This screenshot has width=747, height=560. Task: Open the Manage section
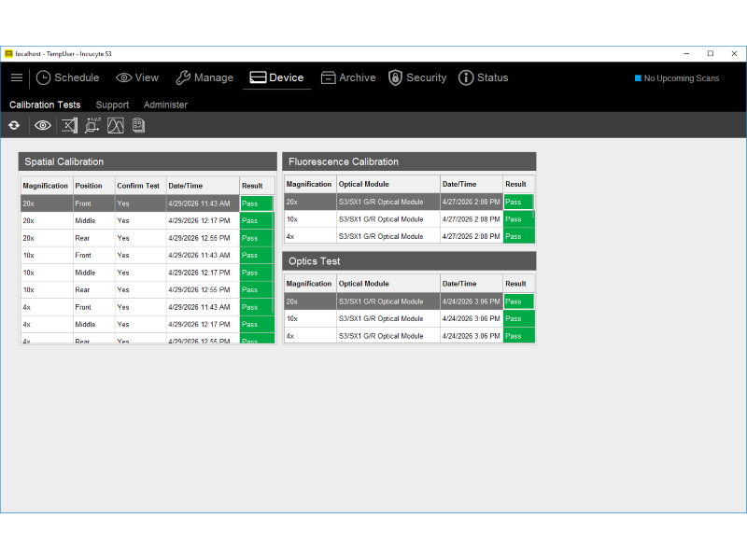point(204,77)
